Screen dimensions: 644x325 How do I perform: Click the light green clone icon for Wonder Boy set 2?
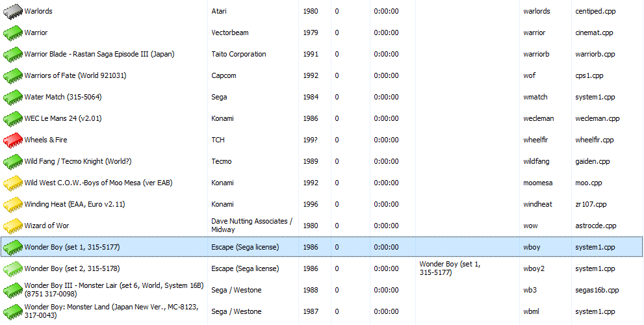tap(13, 269)
